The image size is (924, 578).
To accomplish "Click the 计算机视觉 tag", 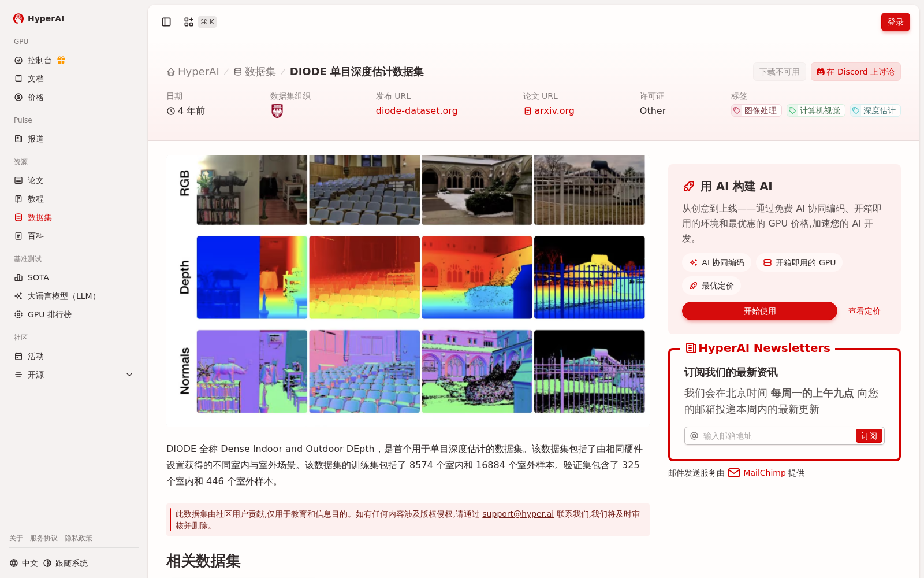I will pos(815,110).
